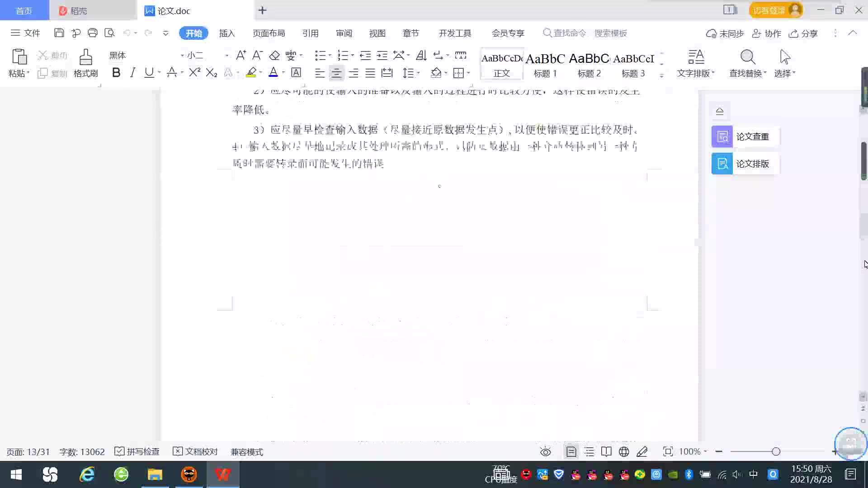The height and width of the screenshot is (488, 868).
Task: Click the 论文排版 paper layout icon
Action: (x=722, y=164)
